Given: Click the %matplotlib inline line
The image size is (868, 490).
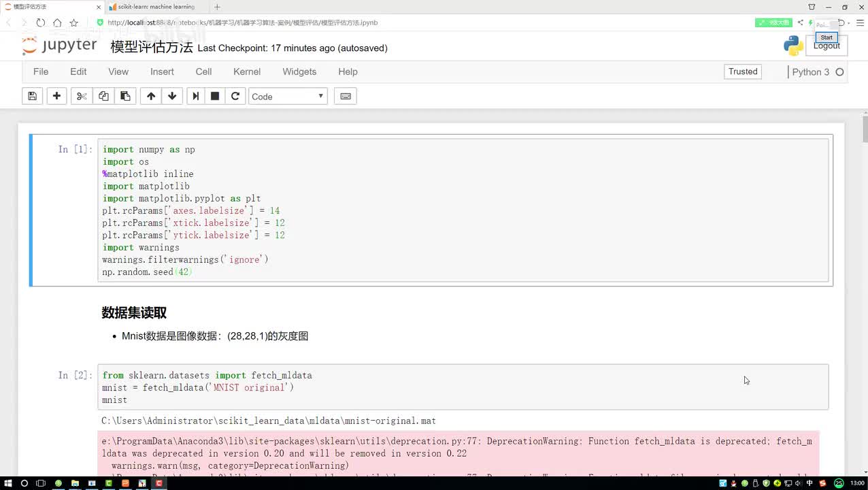Looking at the screenshot, I should click(148, 174).
